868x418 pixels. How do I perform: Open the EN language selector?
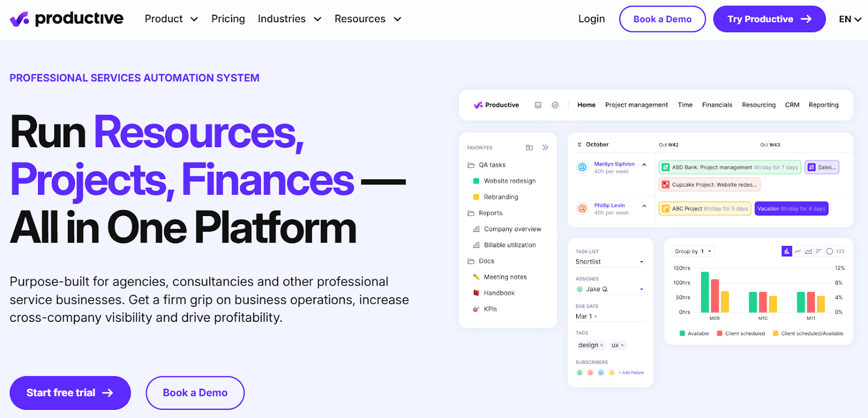(850, 19)
